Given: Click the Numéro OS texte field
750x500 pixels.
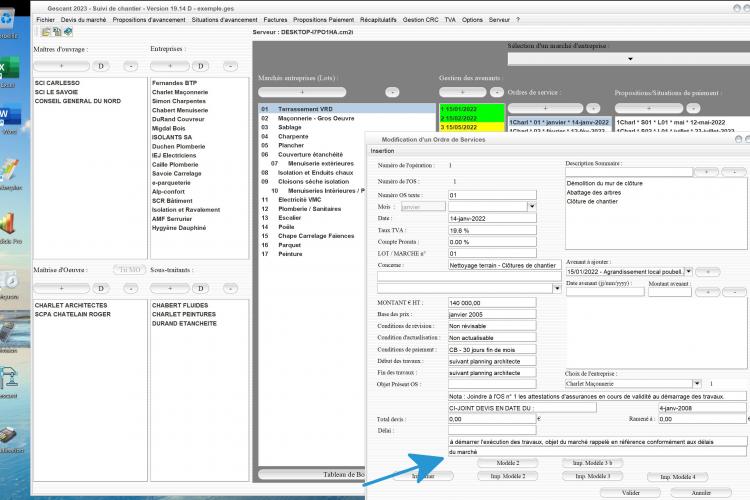Looking at the screenshot, I should 492,195.
